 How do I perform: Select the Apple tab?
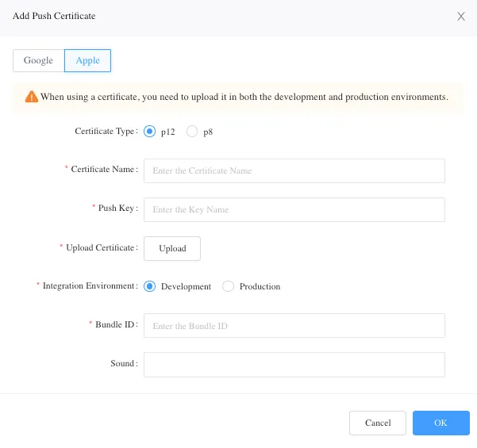click(x=87, y=60)
